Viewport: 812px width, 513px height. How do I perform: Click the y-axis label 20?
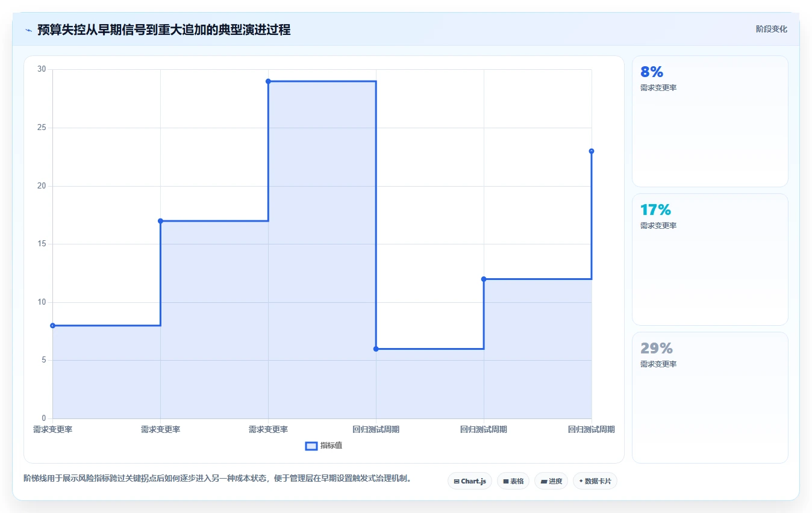[x=42, y=186]
